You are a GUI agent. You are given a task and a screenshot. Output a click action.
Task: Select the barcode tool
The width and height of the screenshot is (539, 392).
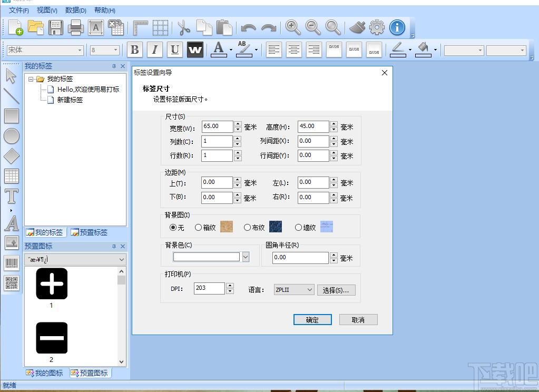point(12,263)
